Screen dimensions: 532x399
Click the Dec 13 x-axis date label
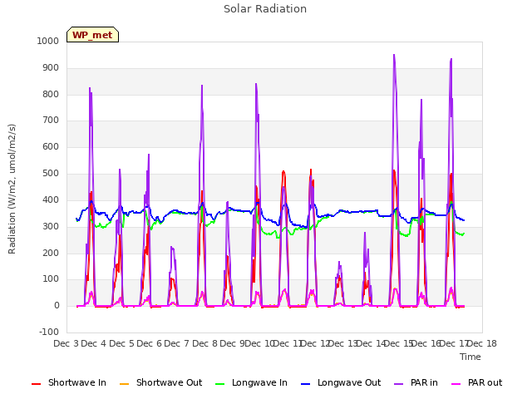[x=343, y=343]
